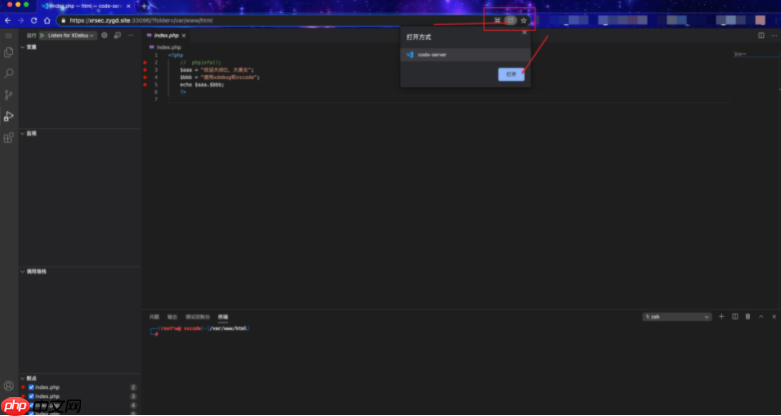
Task: Select the 终端 terminal panel tab
Action: point(223,317)
